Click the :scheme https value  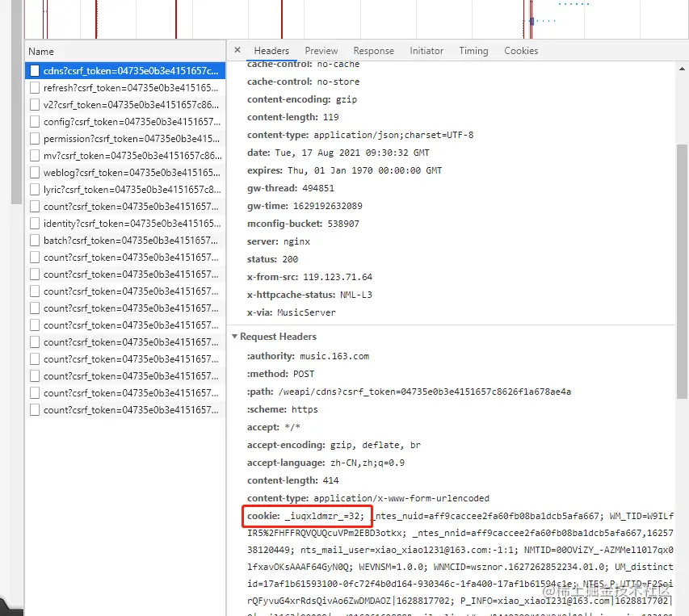[305, 409]
